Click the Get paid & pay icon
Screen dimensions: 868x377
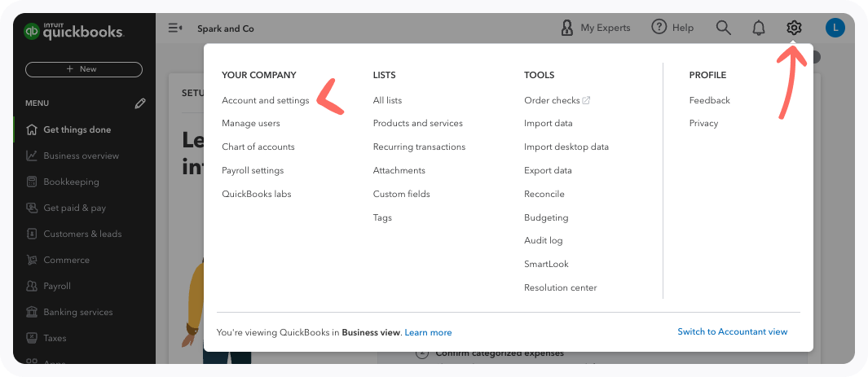32,208
